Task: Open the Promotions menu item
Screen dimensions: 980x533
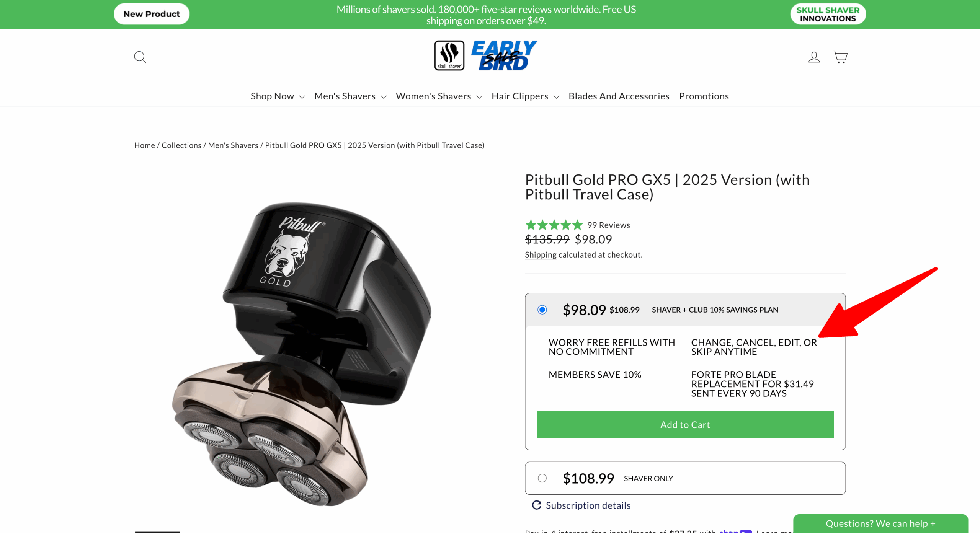Action: (x=704, y=96)
